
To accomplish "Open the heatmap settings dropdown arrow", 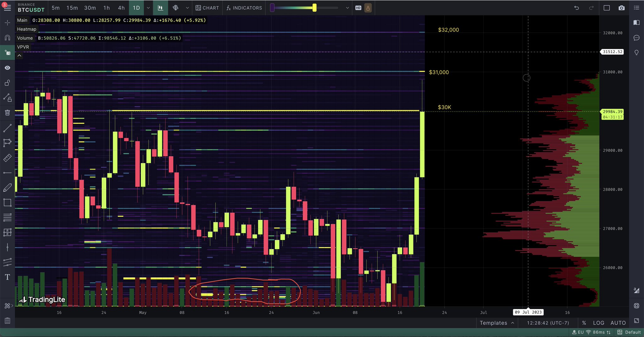I will point(347,8).
